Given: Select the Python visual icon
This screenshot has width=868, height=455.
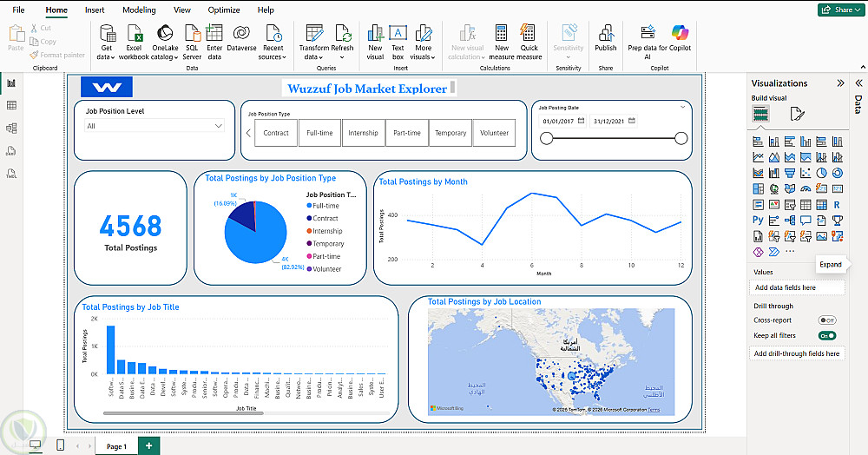Looking at the screenshot, I should tap(758, 221).
